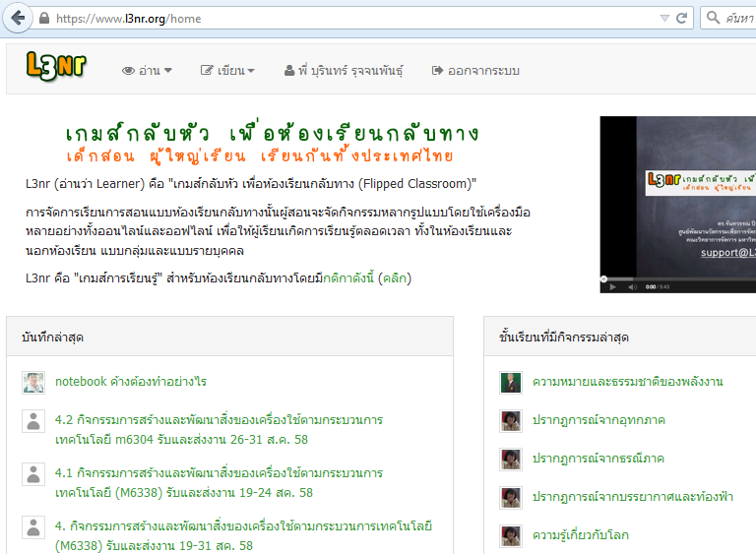Image resolution: width=756 pixels, height=554 pixels.
Task: Open class ปรากฏการณ์จากอุทกภาค
Action: point(598,420)
